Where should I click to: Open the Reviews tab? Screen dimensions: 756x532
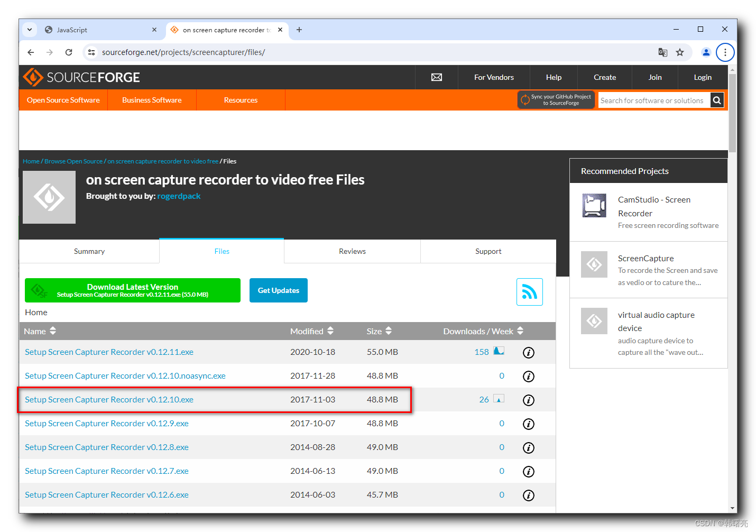[x=353, y=251]
